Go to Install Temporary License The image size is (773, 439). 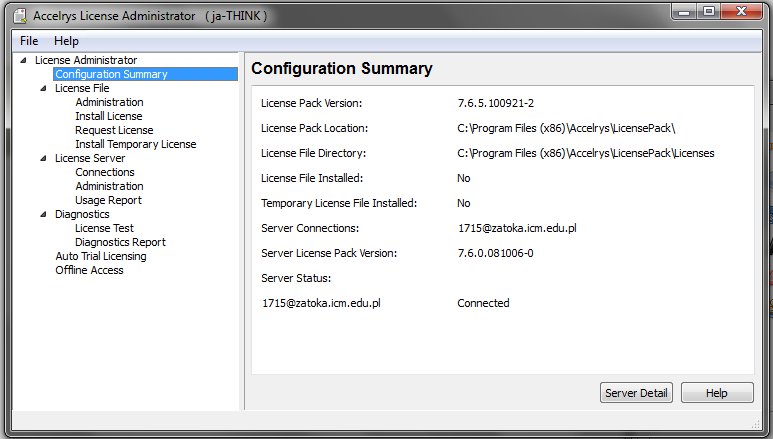(135, 144)
